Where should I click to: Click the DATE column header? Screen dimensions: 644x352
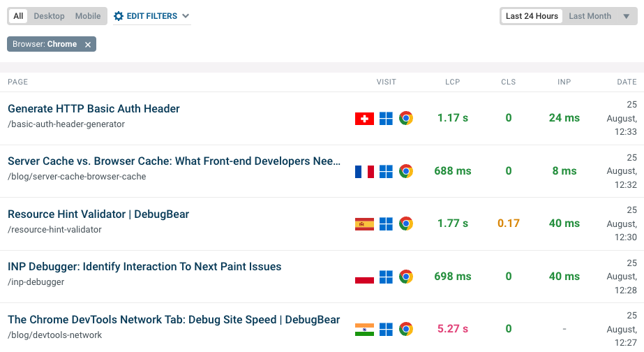[627, 82]
